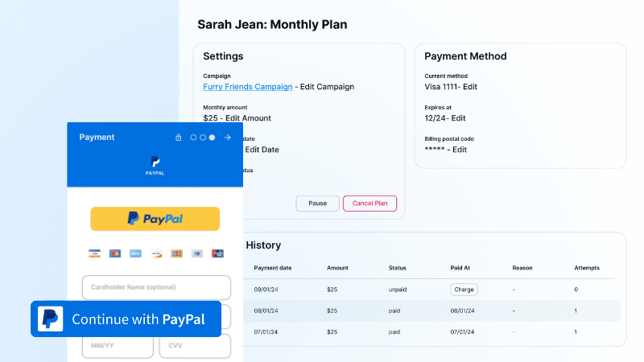Image resolution: width=644 pixels, height=362 pixels.
Task: Click the PayPal logo under Payment header
Action: 155,165
